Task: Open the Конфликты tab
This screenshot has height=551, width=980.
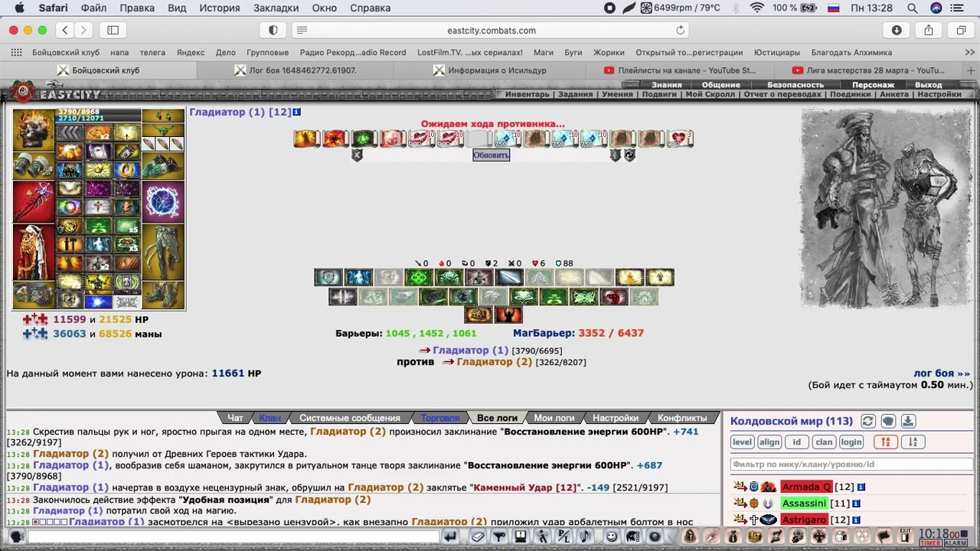Action: pos(682,418)
